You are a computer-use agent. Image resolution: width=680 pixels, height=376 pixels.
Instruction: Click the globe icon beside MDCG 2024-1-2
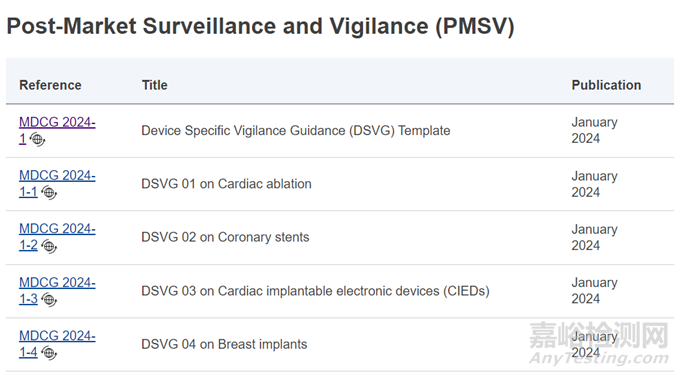pos(49,246)
